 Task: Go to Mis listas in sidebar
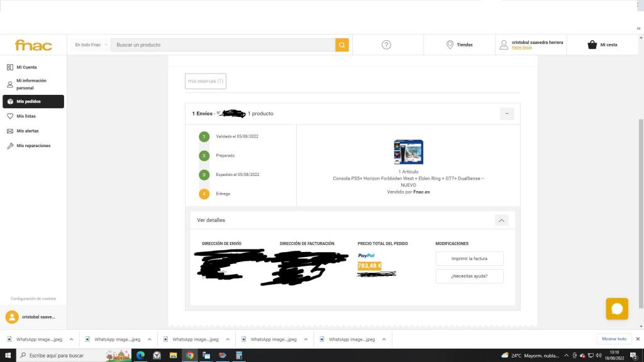[26, 116]
